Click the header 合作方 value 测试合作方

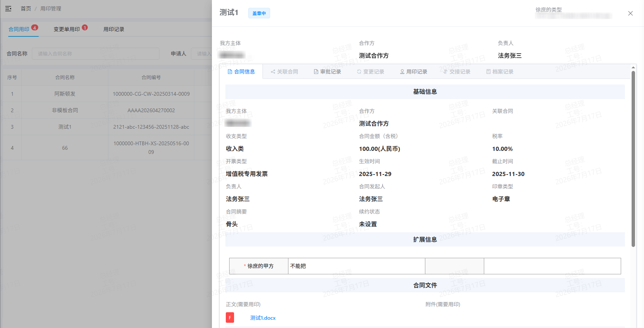374,56
